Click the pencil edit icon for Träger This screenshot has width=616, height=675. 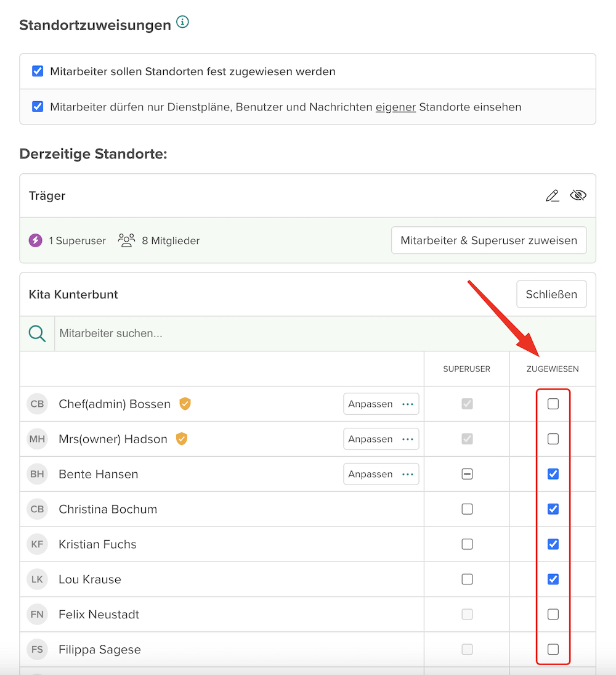[553, 196]
